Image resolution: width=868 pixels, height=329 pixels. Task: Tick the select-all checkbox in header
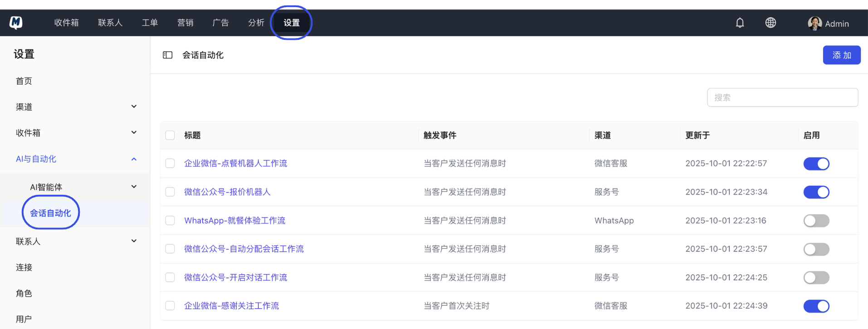click(170, 135)
